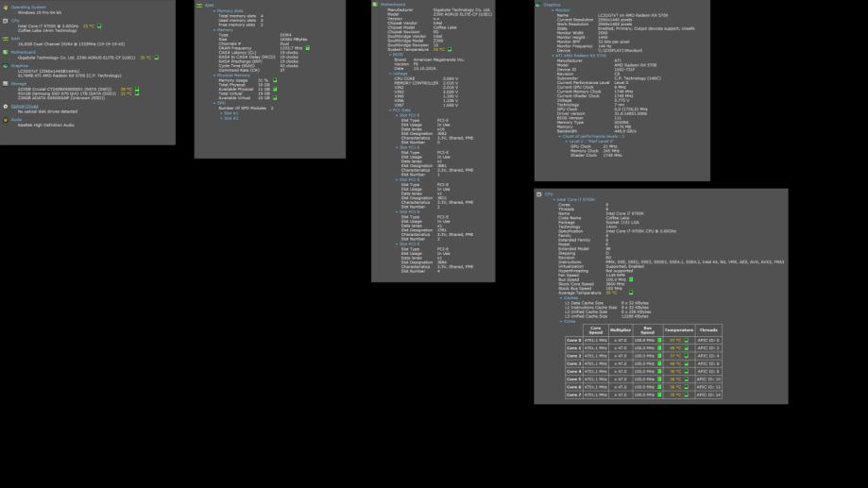Collapse Monitor section in Graphics panel
Screen dimensions: 868x488
553,10
